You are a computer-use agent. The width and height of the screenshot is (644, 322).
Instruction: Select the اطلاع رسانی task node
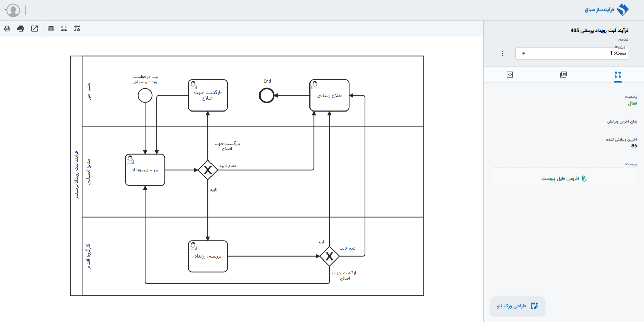(329, 95)
